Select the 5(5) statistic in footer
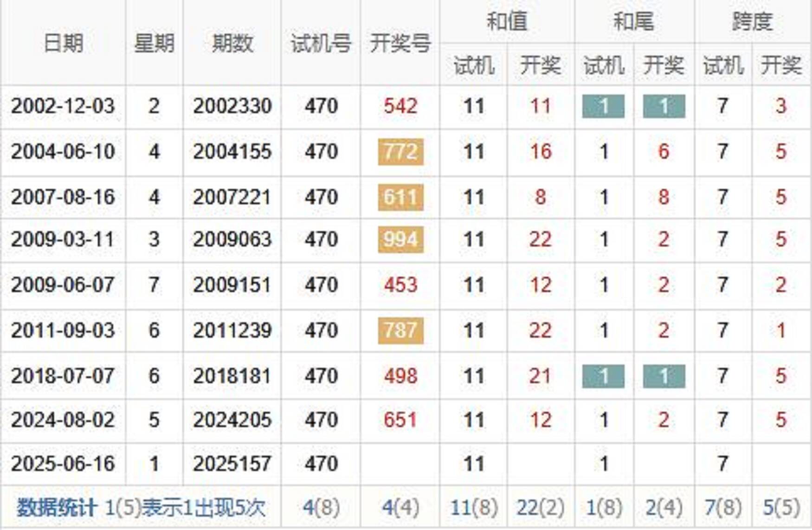The height and width of the screenshot is (530, 812). click(x=781, y=508)
